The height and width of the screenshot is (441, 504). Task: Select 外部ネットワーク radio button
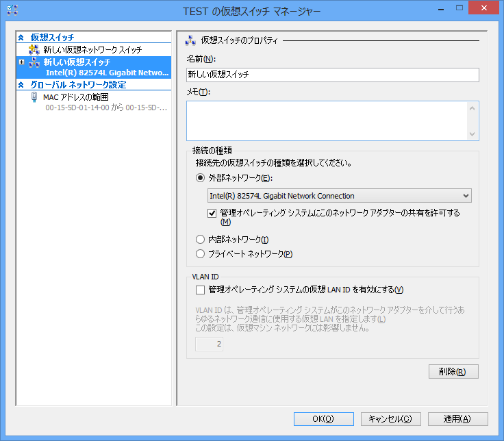pyautogui.click(x=200, y=178)
